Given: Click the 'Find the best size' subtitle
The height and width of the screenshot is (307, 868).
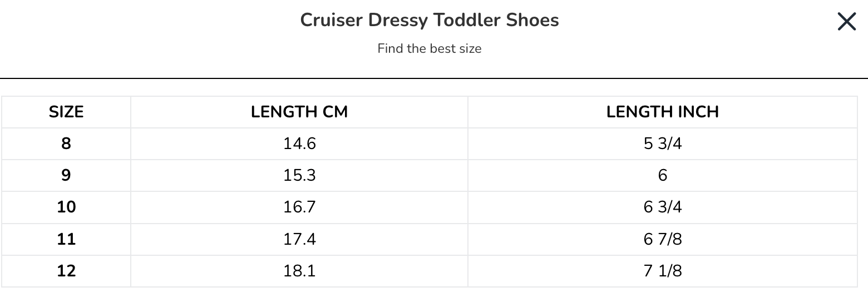Looking at the screenshot, I should (430, 48).
